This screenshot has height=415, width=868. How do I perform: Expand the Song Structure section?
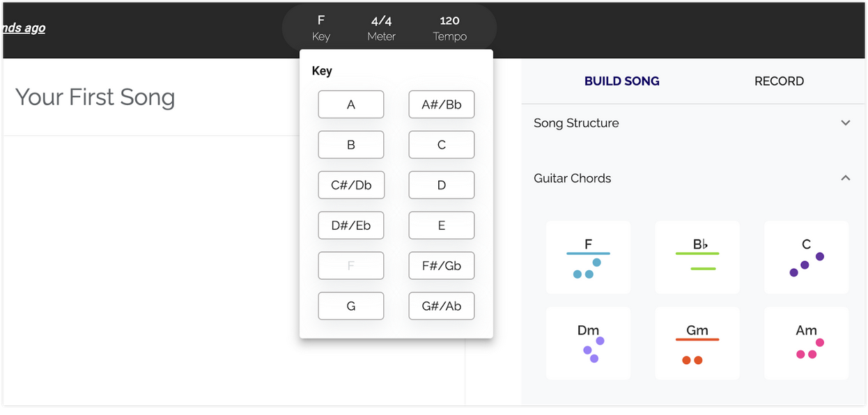pyautogui.click(x=845, y=123)
